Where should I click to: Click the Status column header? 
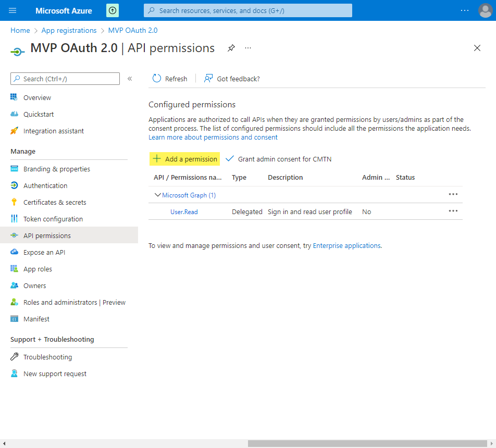pyautogui.click(x=405, y=178)
